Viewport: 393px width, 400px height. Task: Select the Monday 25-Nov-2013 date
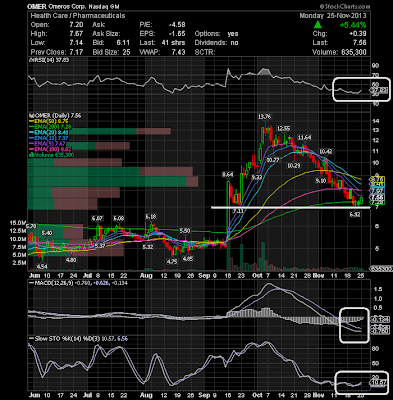[x=333, y=16]
